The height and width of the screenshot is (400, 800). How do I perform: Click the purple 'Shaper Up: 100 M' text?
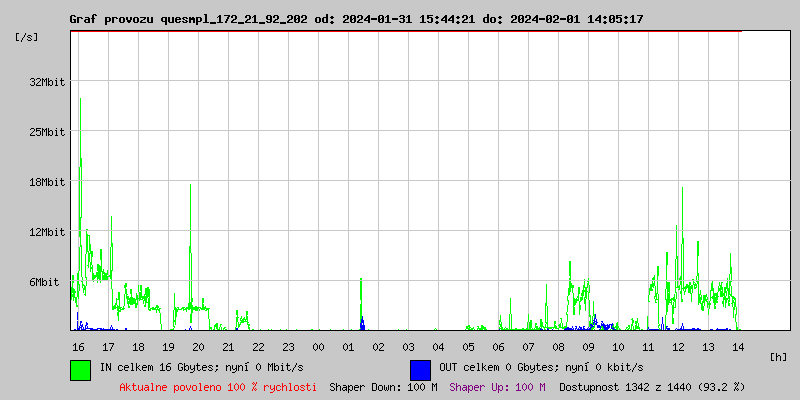(497, 387)
